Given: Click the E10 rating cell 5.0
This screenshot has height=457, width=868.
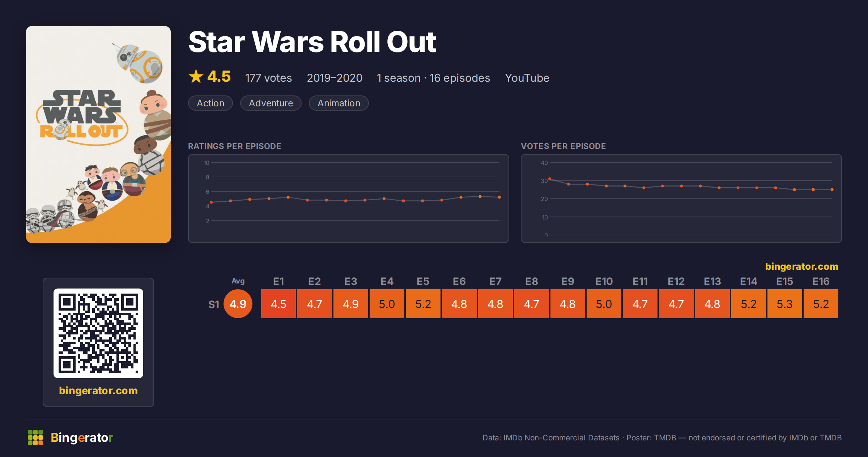Looking at the screenshot, I should (x=604, y=304).
